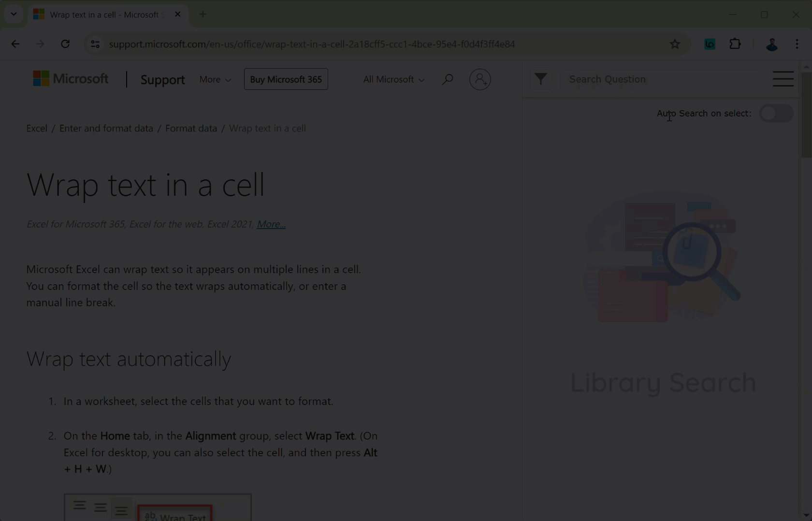Screen dimensions: 812x521
Task: Open the Chrome profile avatar
Action: click(x=772, y=44)
